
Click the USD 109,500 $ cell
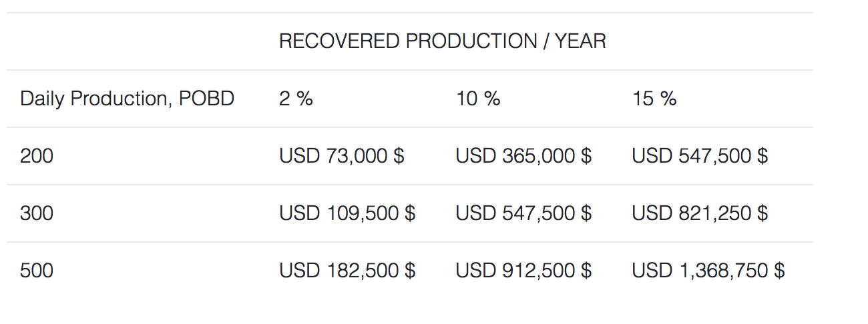(x=347, y=213)
